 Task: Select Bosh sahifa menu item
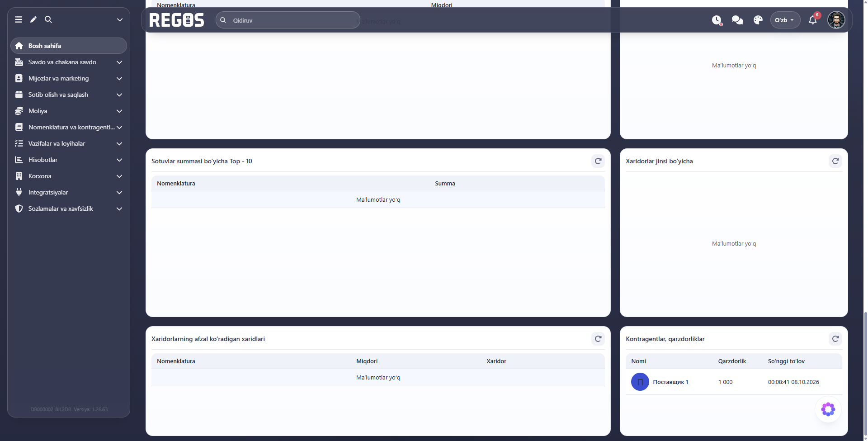coord(69,46)
